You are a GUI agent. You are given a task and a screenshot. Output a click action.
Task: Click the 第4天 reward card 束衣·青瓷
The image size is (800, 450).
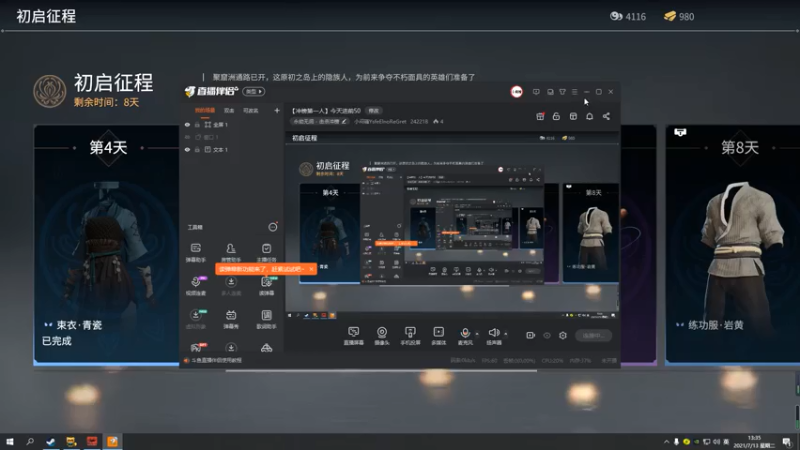pyautogui.click(x=107, y=245)
